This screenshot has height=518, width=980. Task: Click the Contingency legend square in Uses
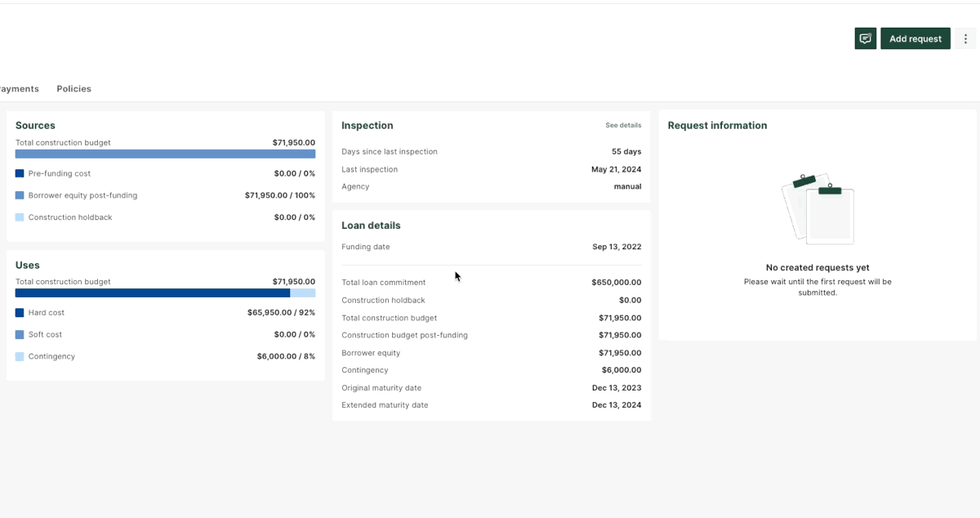(20, 356)
